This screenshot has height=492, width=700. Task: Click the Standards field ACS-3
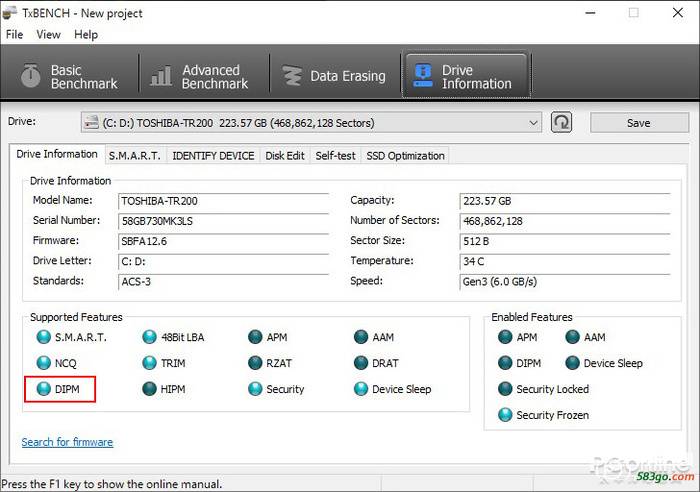pyautogui.click(x=224, y=281)
